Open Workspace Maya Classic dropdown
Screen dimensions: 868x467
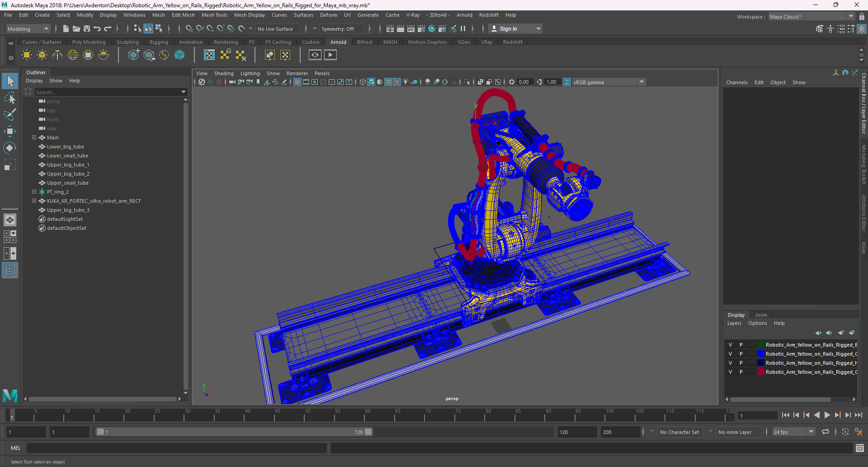[x=811, y=17]
